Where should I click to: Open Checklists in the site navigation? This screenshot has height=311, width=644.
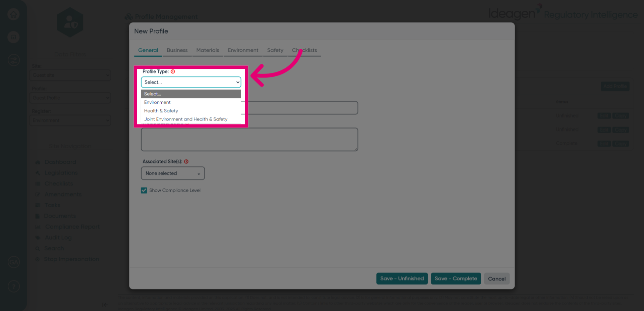click(59, 184)
